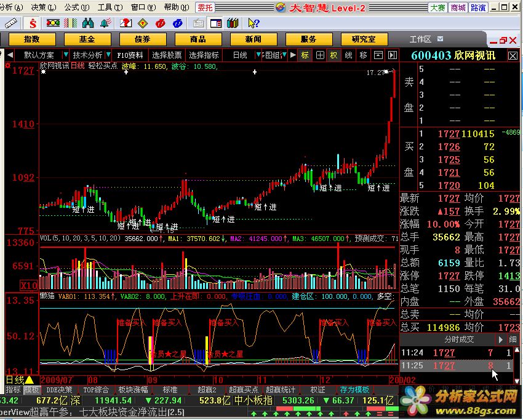The height and width of the screenshot is (420, 523).
Task: Open F10资料 company info
Action: (130, 55)
